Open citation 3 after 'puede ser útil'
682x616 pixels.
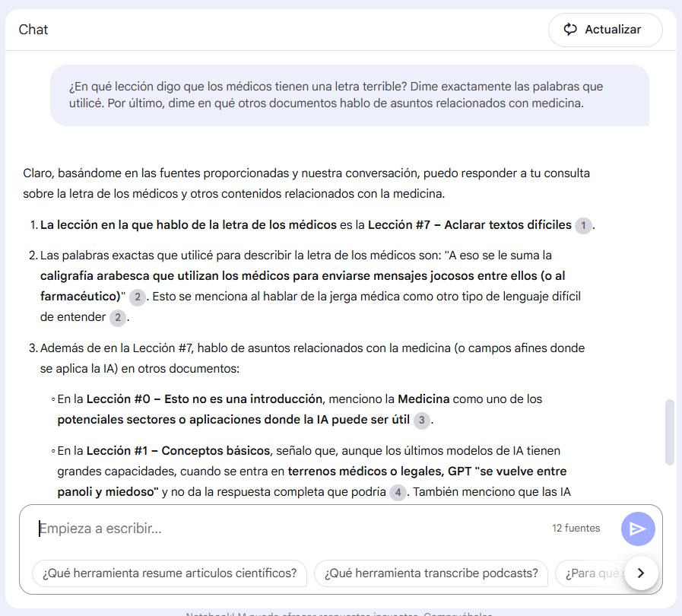click(421, 421)
